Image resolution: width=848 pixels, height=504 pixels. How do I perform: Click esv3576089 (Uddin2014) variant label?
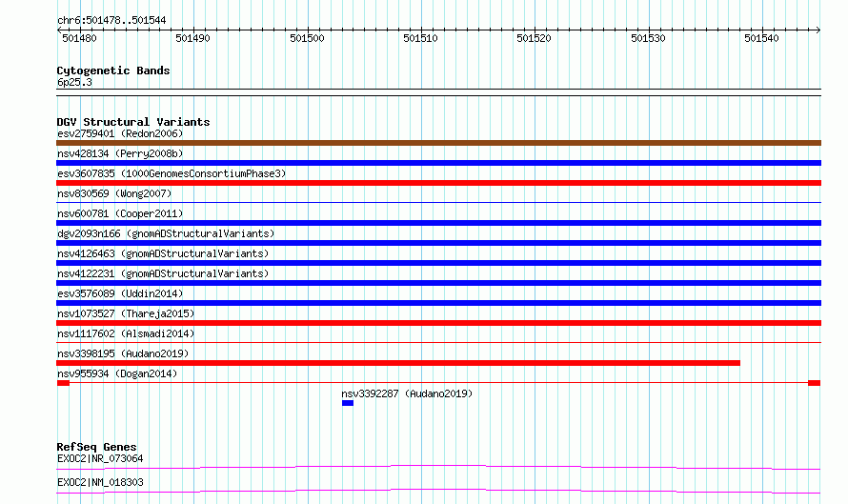[x=120, y=293]
